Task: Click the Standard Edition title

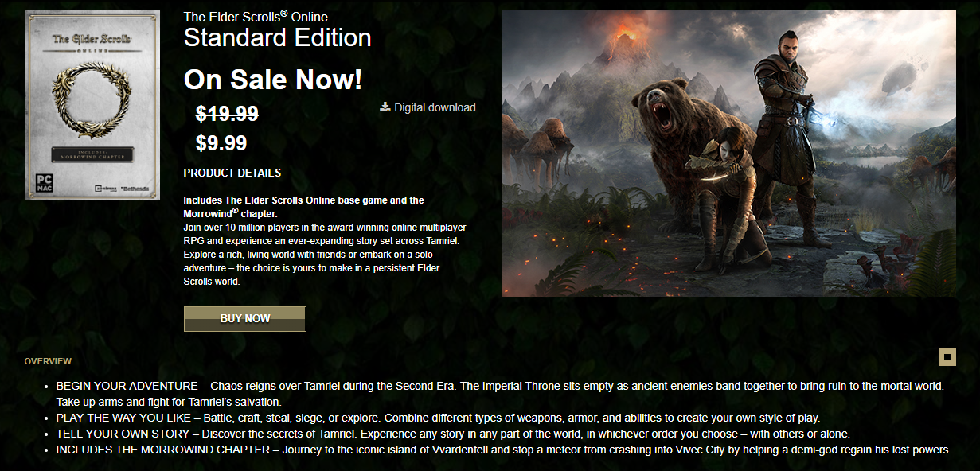Action: pyautogui.click(x=277, y=37)
